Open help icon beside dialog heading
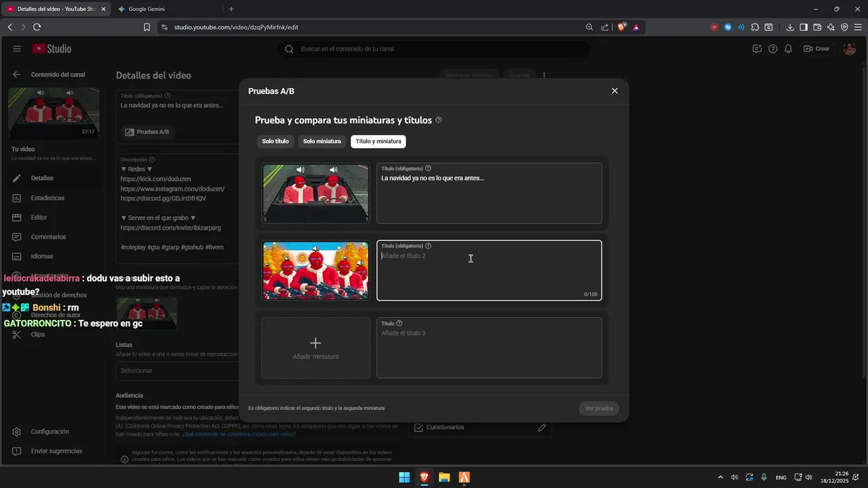 coord(439,120)
